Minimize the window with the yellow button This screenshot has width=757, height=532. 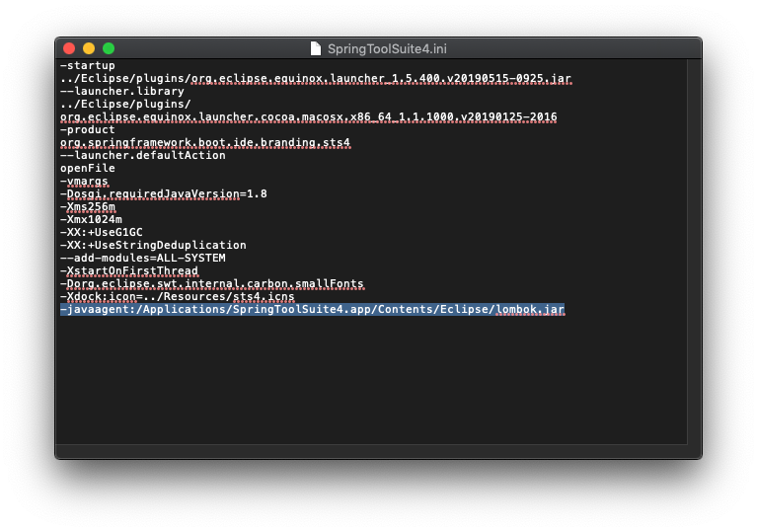click(89, 48)
